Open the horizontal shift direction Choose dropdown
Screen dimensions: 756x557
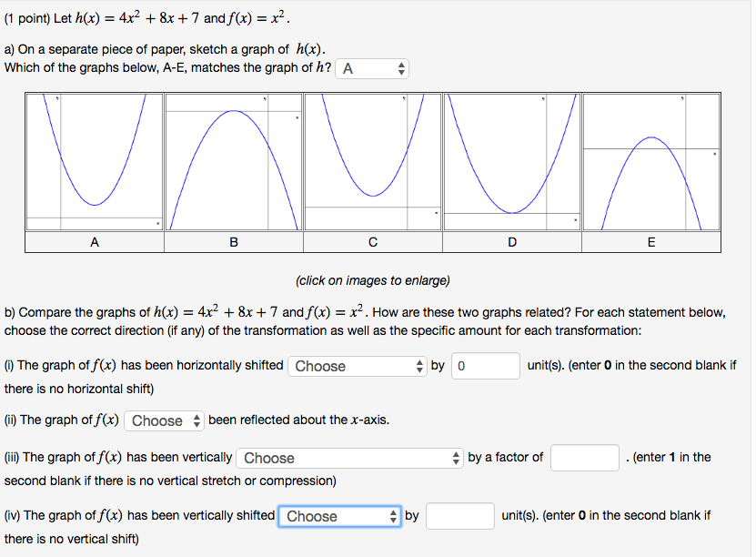point(357,366)
